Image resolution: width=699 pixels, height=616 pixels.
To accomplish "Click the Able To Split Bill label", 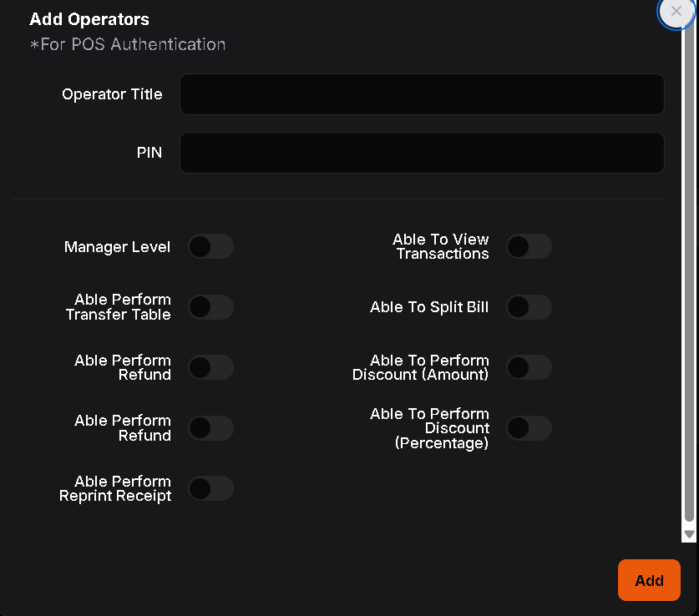I will pos(429,307).
